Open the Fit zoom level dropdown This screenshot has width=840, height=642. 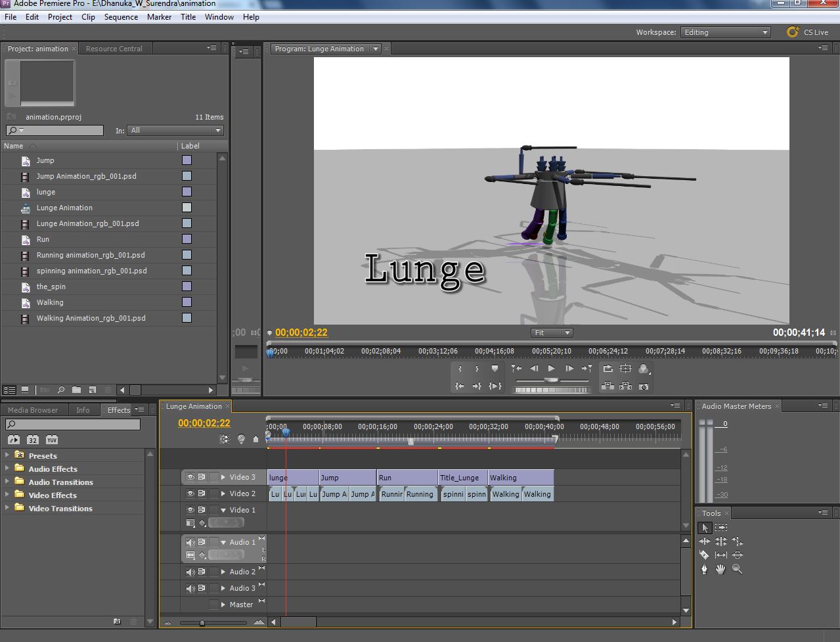551,332
